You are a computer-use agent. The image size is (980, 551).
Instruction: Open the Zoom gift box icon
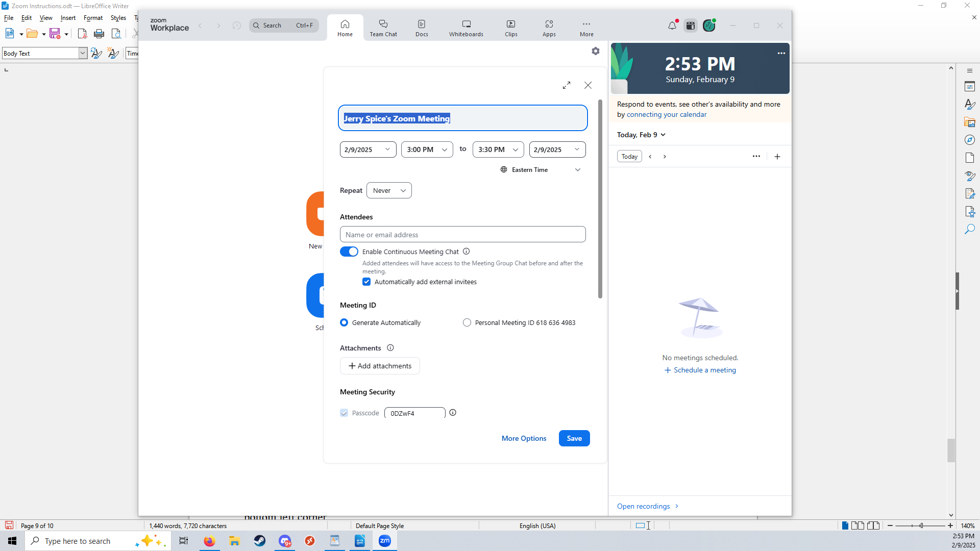691,26
